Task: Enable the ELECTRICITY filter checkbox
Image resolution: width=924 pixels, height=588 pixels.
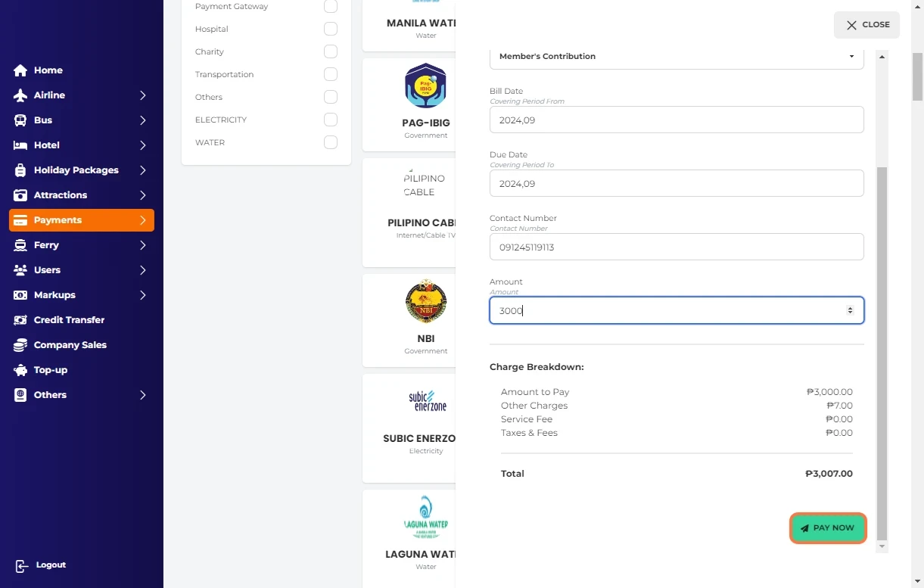Action: tap(331, 120)
